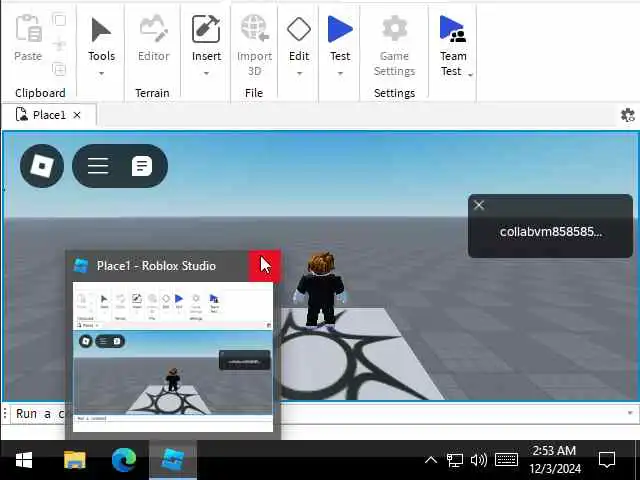The height and width of the screenshot is (480, 640).
Task: Open the hamburger menu in game viewport
Action: (x=98, y=166)
